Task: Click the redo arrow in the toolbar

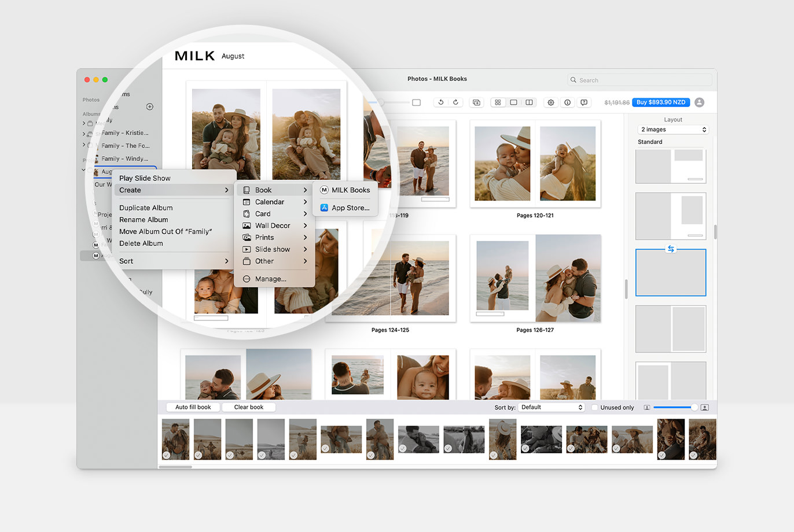Action: [x=455, y=102]
